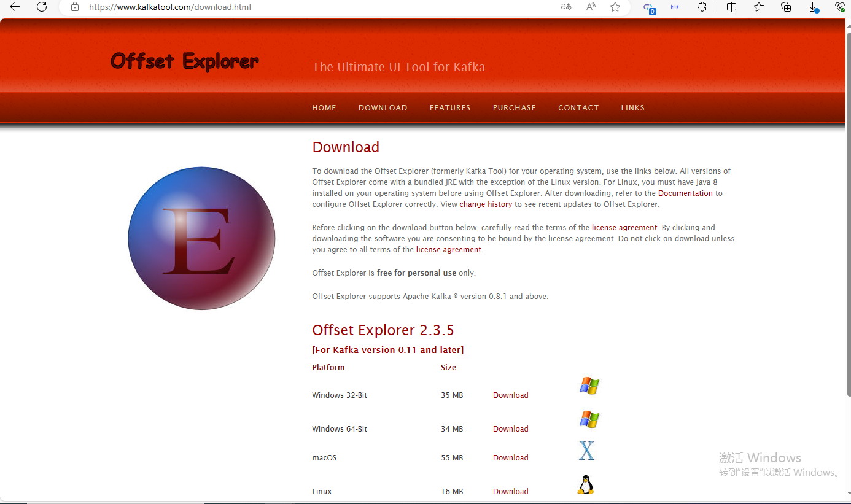This screenshot has height=504, width=851.
Task: Click the macOS X logo icon
Action: coord(587,451)
